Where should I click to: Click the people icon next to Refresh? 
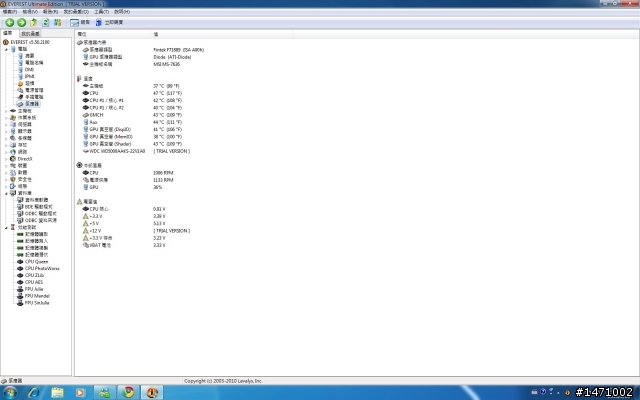58,22
